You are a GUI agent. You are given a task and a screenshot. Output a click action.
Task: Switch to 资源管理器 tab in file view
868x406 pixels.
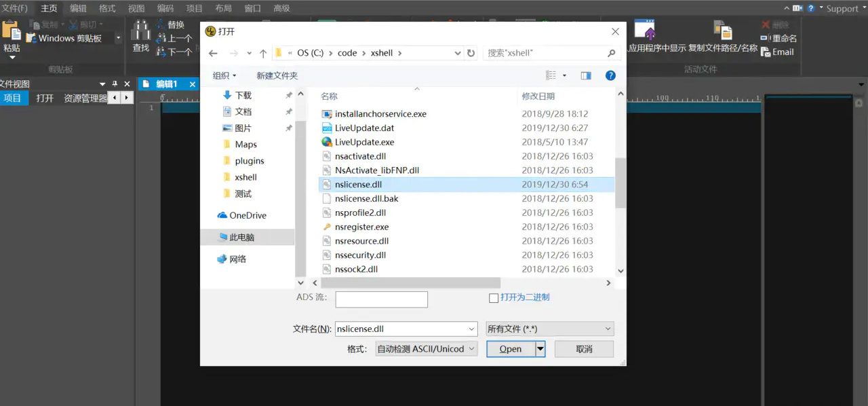(85, 98)
